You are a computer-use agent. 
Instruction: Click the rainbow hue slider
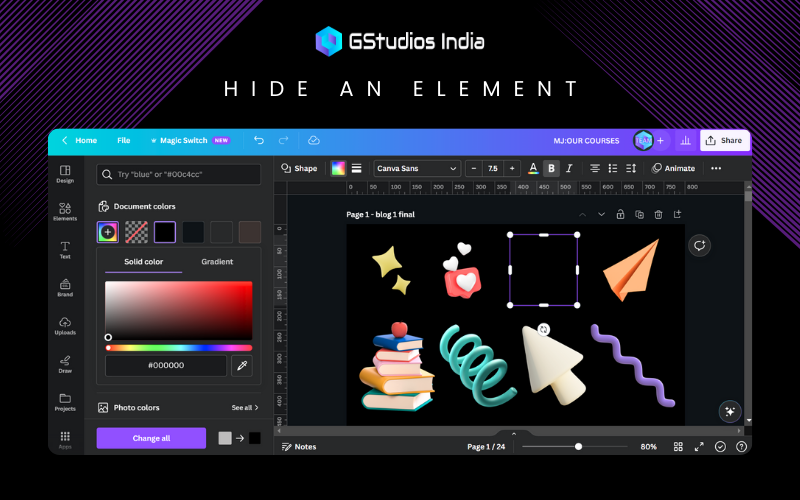(179, 348)
